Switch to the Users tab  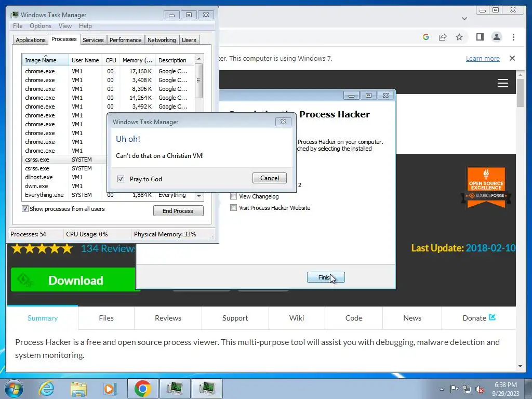pos(189,40)
